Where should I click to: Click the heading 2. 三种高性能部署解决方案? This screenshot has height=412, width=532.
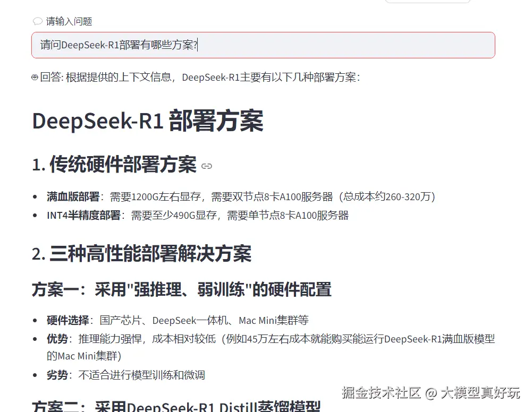pyautogui.click(x=142, y=253)
